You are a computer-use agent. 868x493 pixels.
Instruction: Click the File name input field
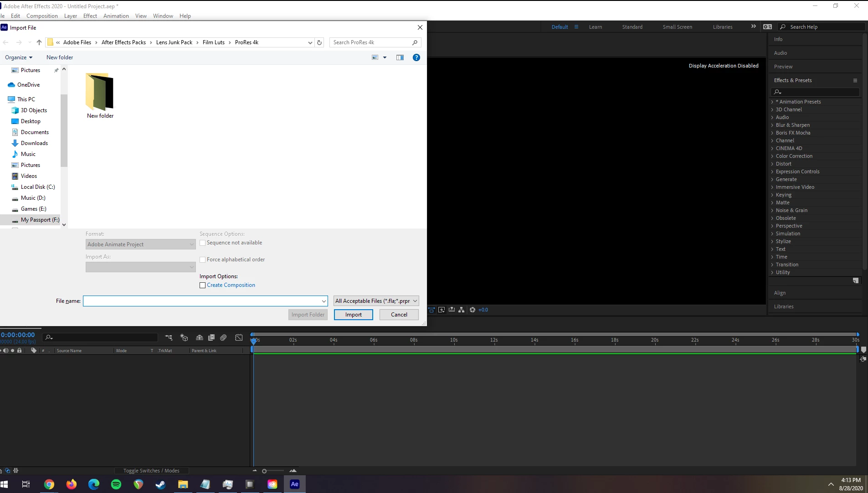coord(205,301)
